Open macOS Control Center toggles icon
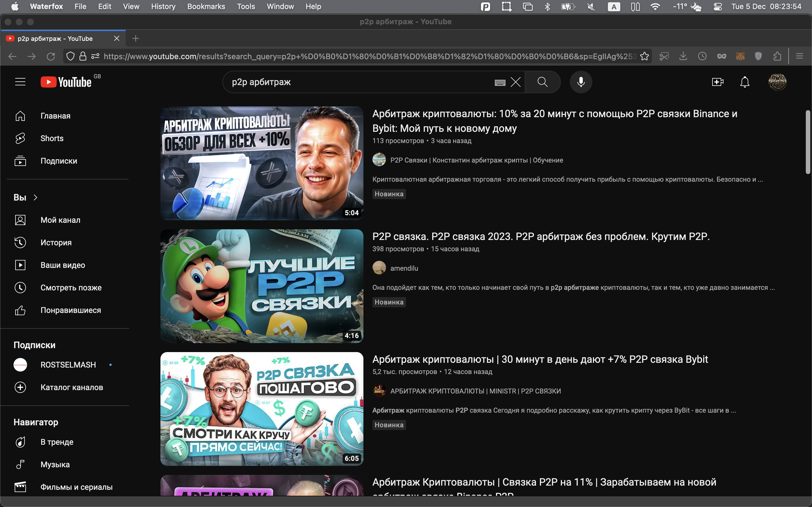 pos(718,7)
